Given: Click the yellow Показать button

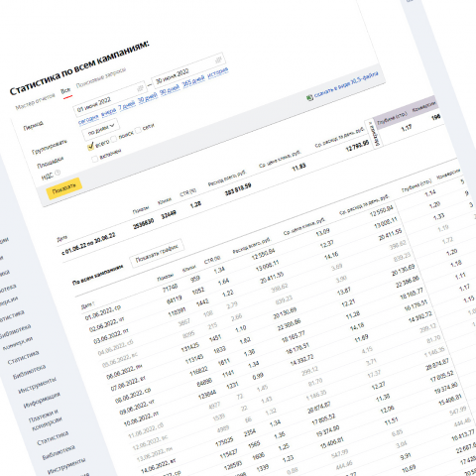Looking at the screenshot, I should (64, 188).
